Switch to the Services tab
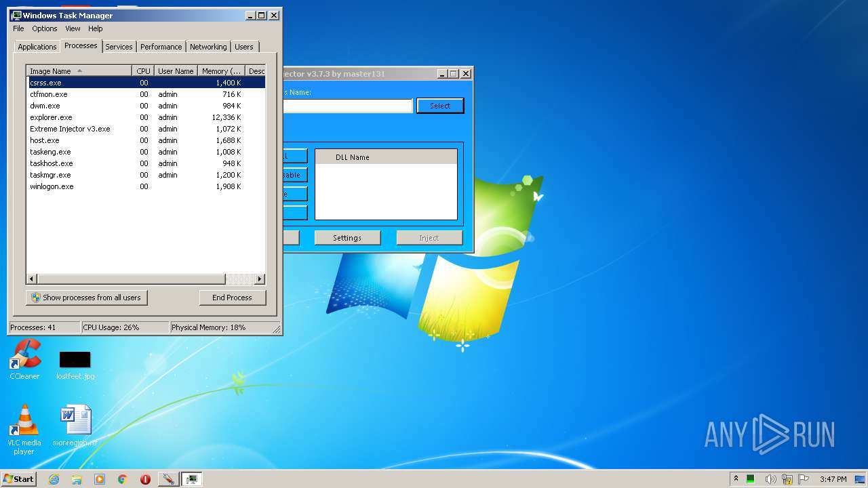 tap(119, 47)
